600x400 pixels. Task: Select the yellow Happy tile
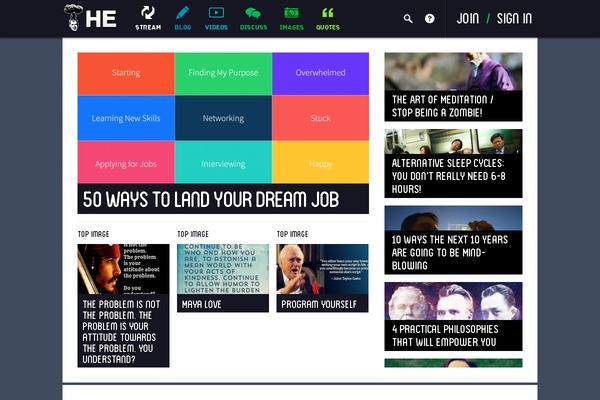(321, 162)
